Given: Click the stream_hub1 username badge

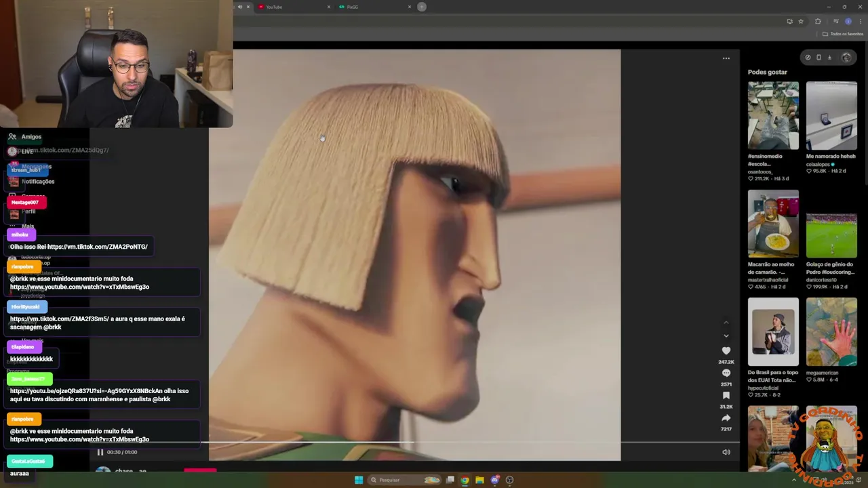Looking at the screenshot, I should click(26, 170).
